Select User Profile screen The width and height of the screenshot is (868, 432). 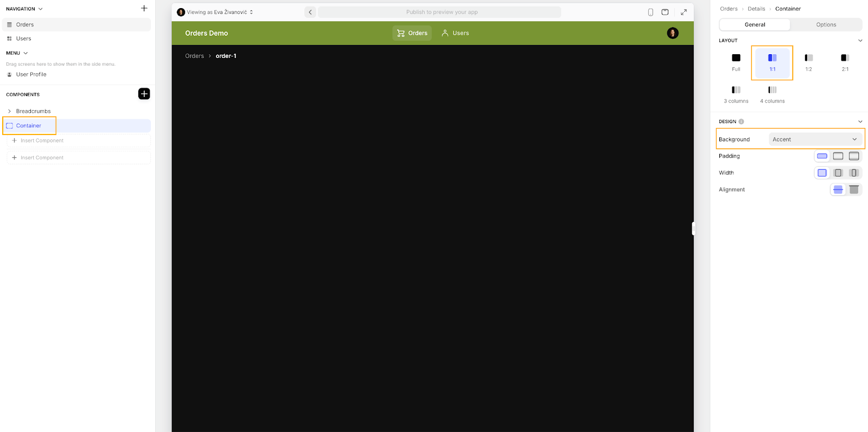(76, 74)
